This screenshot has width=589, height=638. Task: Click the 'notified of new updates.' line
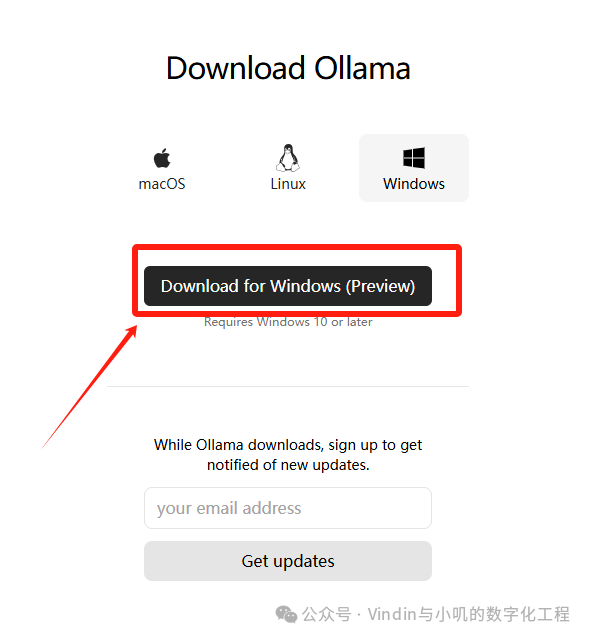click(288, 465)
